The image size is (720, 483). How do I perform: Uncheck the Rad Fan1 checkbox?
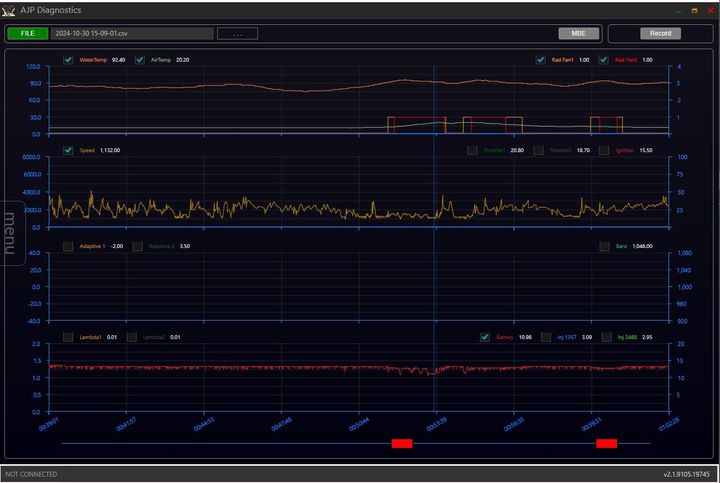[540, 60]
